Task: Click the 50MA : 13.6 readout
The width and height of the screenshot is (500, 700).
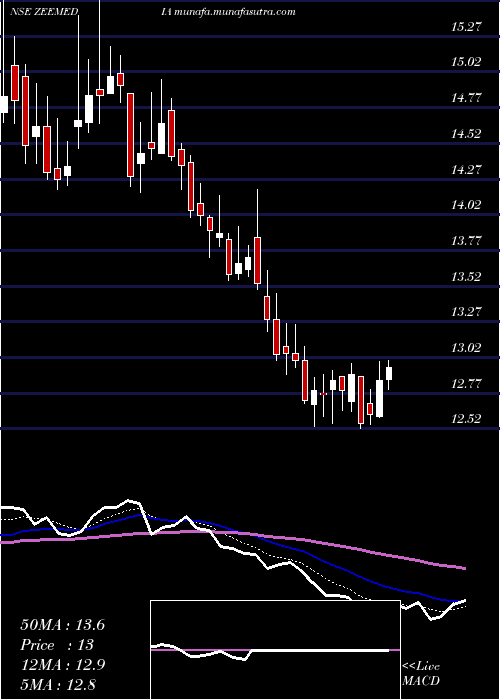Action: click(x=62, y=625)
